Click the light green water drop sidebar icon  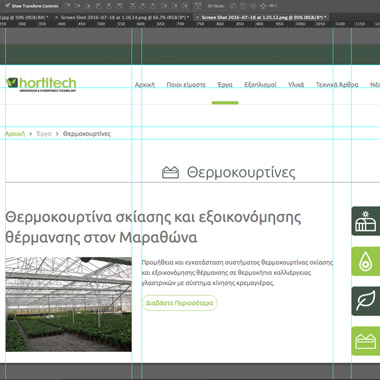point(366,261)
